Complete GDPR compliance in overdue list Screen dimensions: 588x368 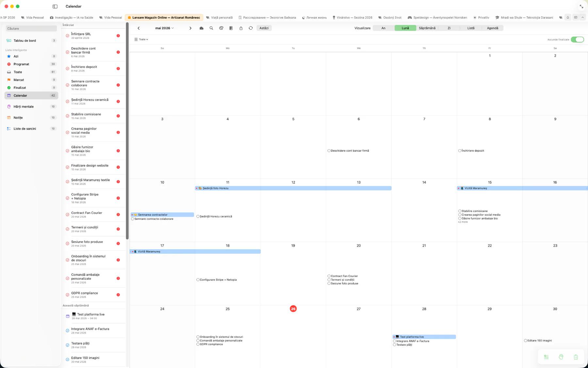tap(67, 295)
